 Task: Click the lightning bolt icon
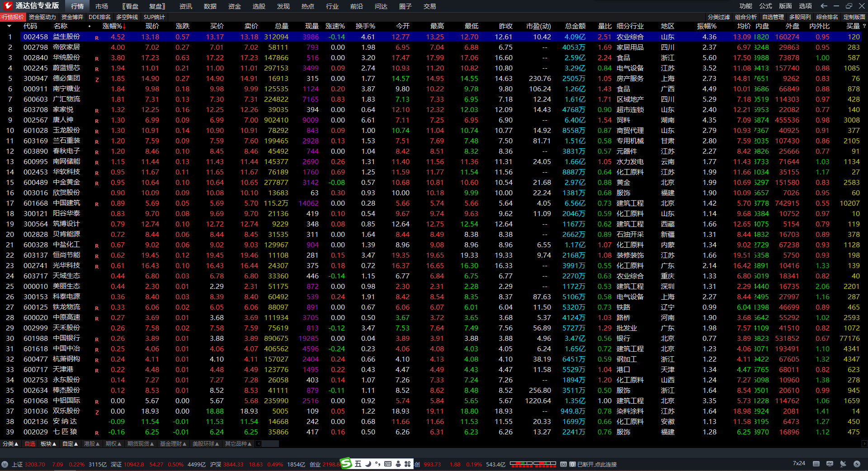tap(857, 464)
